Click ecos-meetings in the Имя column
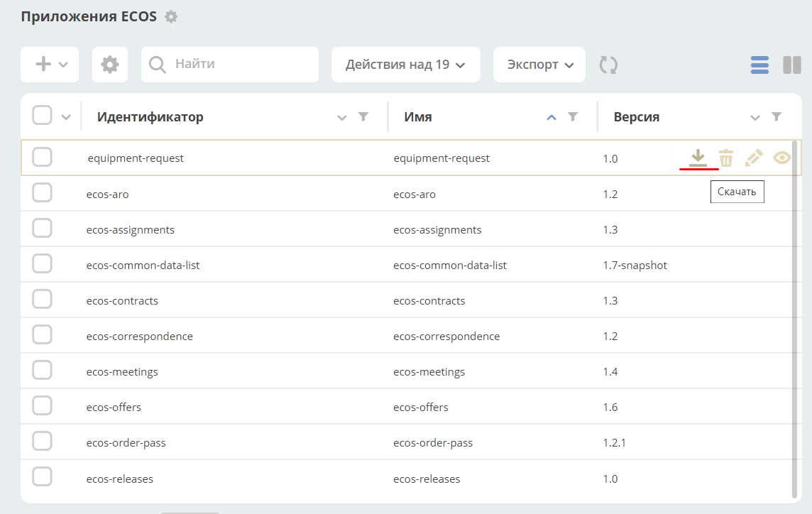Image resolution: width=812 pixels, height=514 pixels. point(429,372)
